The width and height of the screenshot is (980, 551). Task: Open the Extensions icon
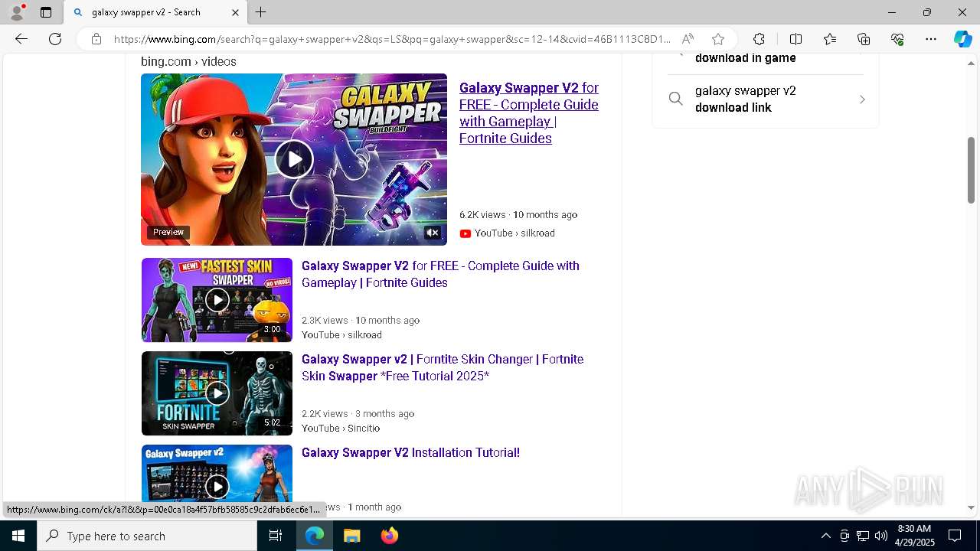click(759, 39)
